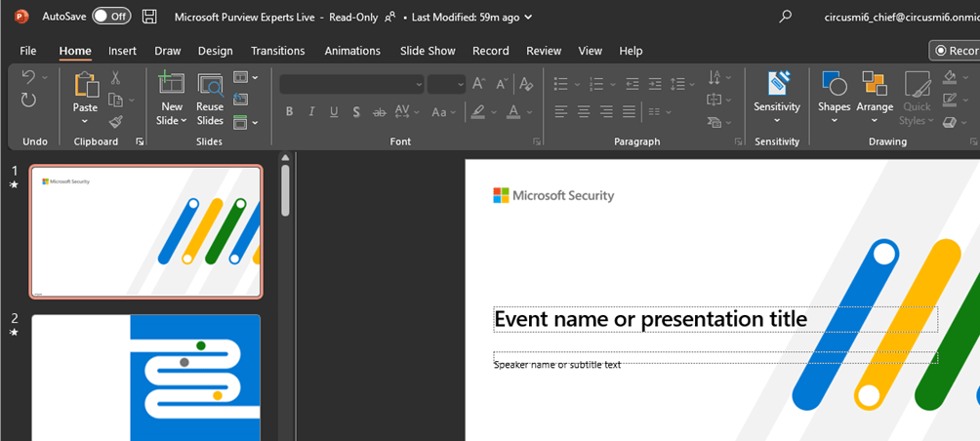Toggle the AutoSave switch
This screenshot has width=980, height=441.
tap(111, 17)
